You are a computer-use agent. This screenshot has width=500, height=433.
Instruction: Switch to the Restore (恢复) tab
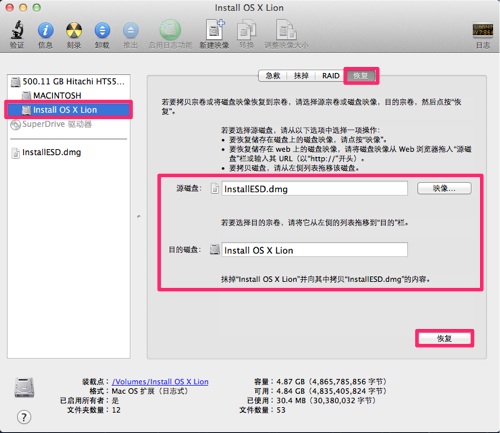tap(360, 76)
